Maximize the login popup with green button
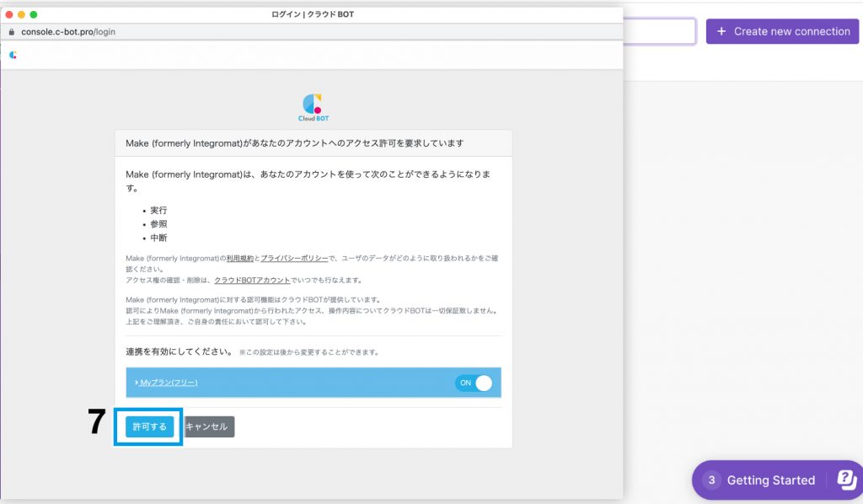The height and width of the screenshot is (504, 863). [33, 14]
